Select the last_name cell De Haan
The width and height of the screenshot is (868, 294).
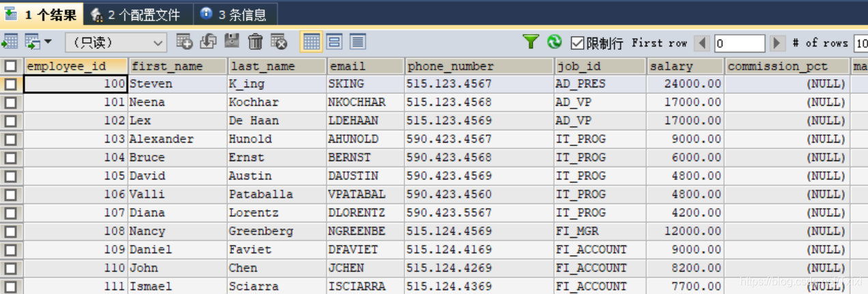[277, 121]
